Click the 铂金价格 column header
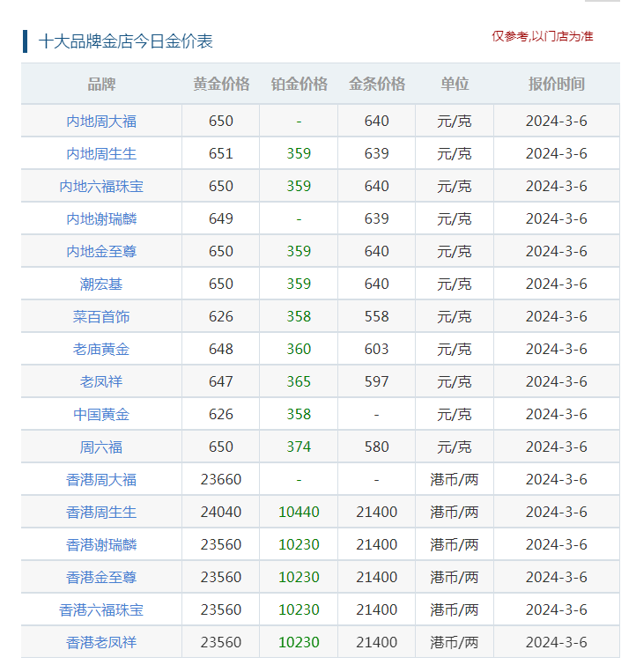The image size is (636, 672). (x=299, y=85)
